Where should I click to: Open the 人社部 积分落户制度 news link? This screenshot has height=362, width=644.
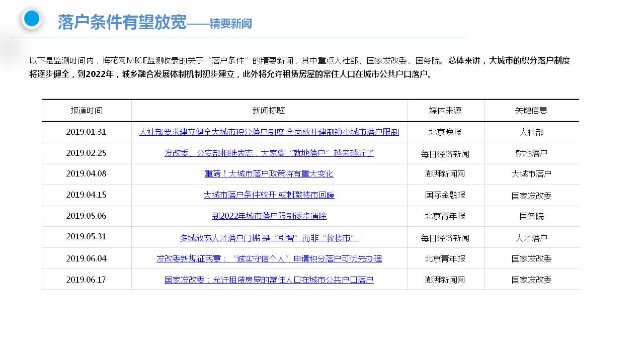(269, 132)
